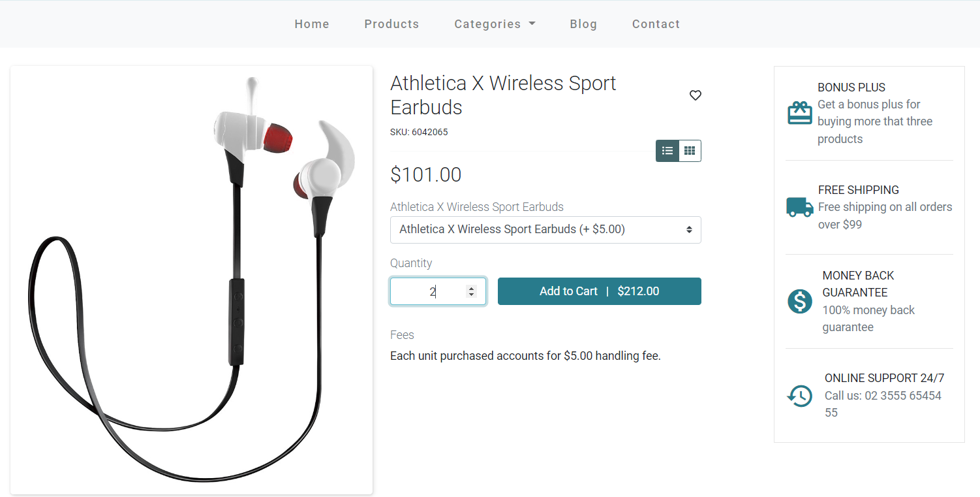Add to Cart for $212.00
Screen dimensions: 980x497
599,291
